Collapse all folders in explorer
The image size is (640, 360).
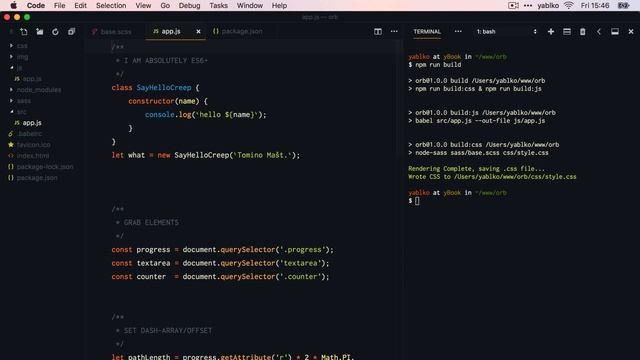[71, 31]
